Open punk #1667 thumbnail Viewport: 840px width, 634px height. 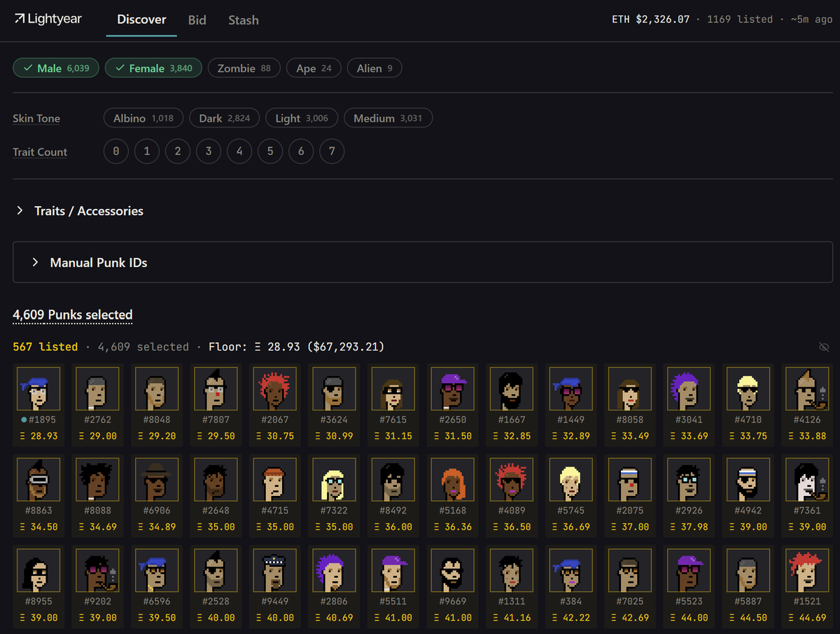click(x=512, y=388)
